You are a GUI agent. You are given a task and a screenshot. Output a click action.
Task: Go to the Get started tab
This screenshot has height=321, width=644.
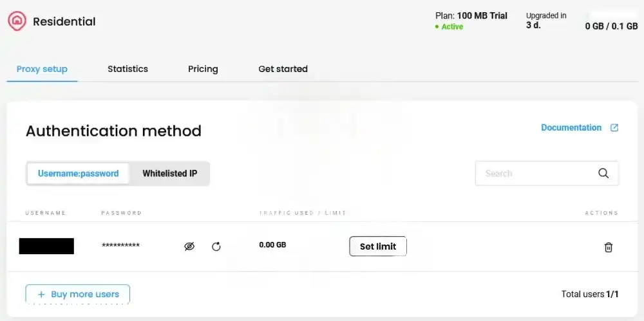(x=283, y=69)
